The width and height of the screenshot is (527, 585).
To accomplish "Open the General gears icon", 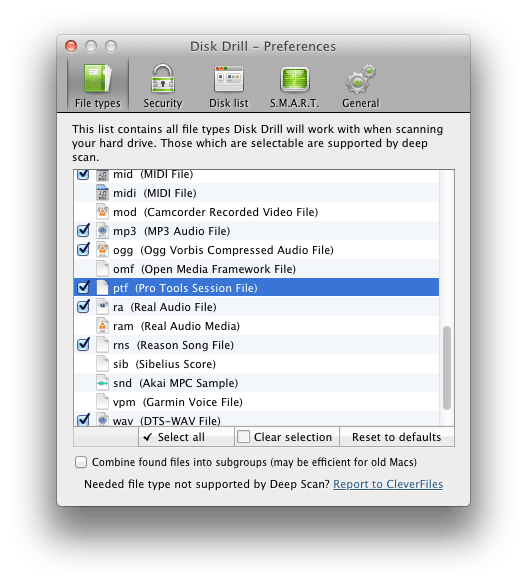I will point(361,79).
